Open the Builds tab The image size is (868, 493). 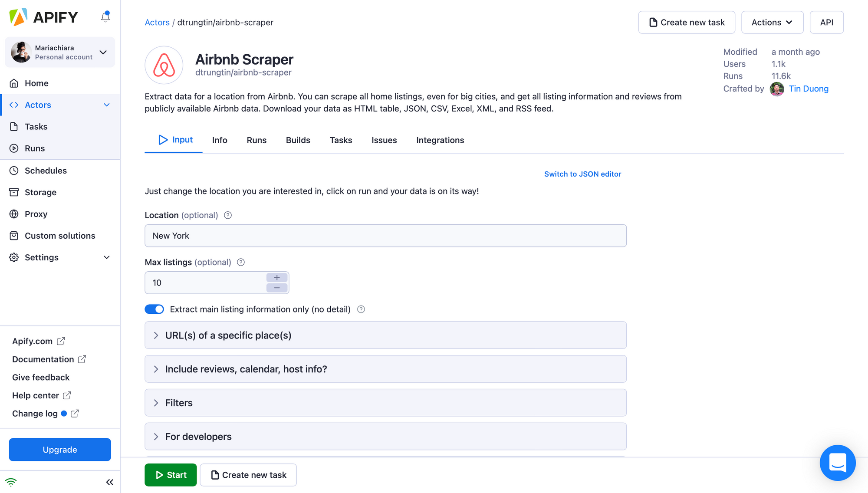(x=298, y=140)
